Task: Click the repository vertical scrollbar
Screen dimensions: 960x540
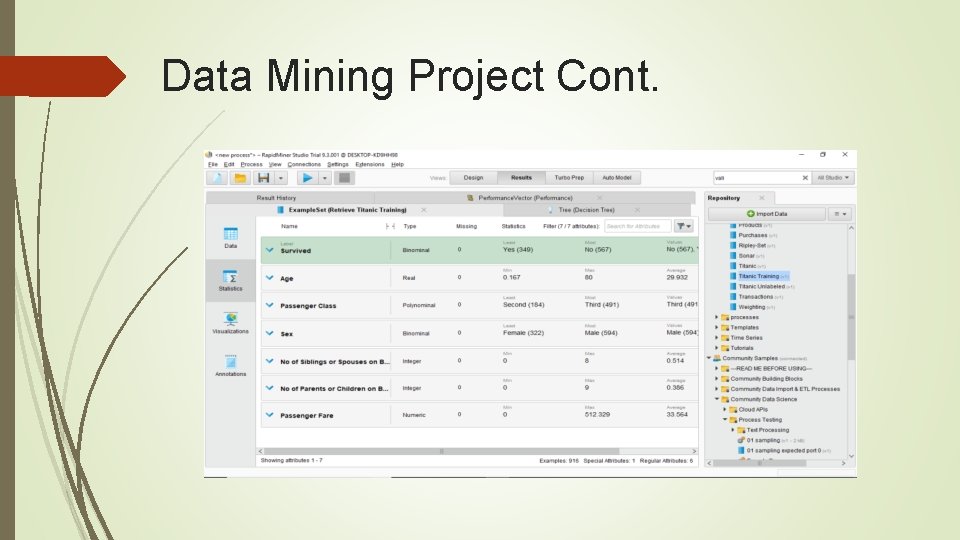Action: tap(851, 317)
